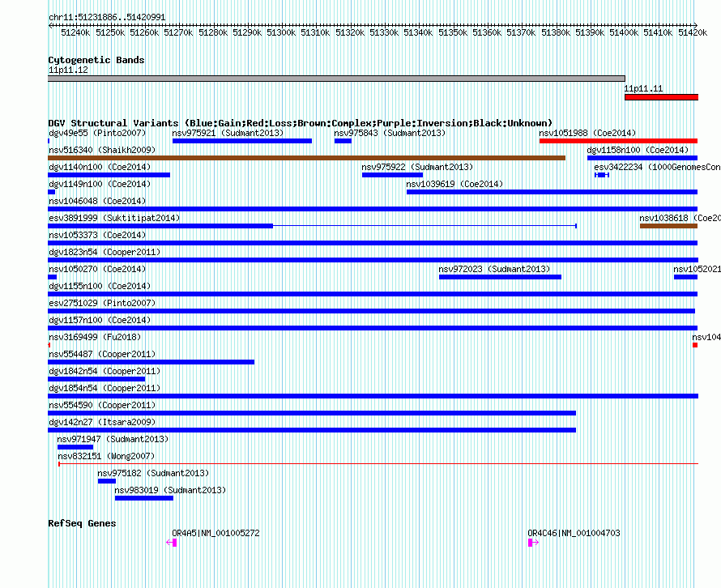Click the brown nsv516340 (Shaikh2009) complex bar
This screenshot has width=721, height=588.
pyautogui.click(x=307, y=158)
